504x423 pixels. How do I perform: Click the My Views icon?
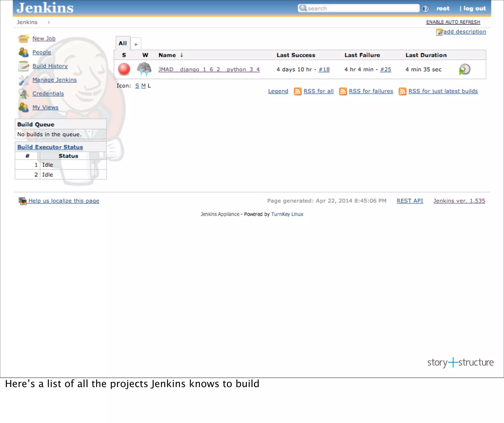(x=23, y=107)
